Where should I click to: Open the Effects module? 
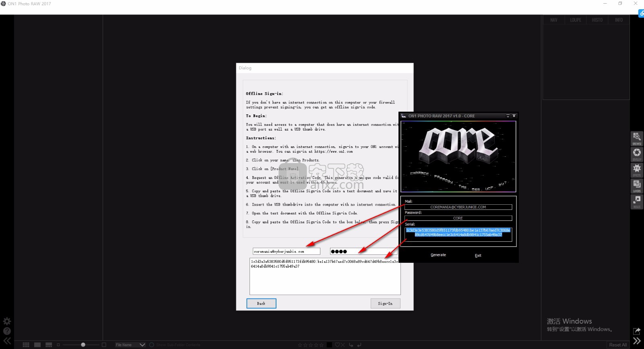pos(637,170)
